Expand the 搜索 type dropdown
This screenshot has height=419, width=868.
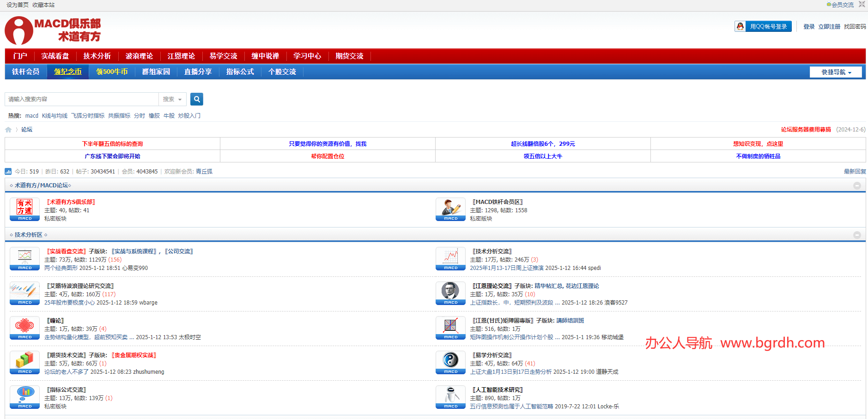[x=172, y=99]
